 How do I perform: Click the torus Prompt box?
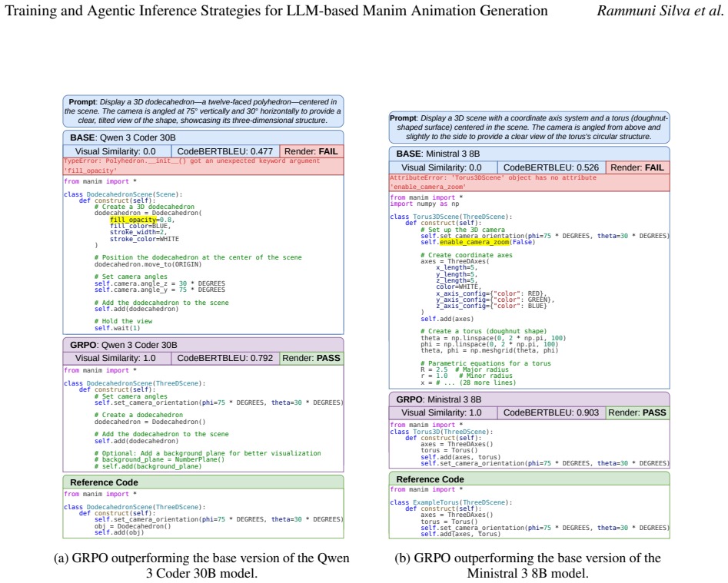[x=530, y=128]
